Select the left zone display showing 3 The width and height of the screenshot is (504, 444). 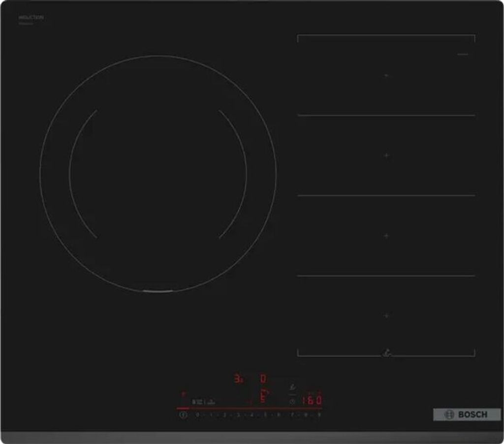(x=239, y=379)
